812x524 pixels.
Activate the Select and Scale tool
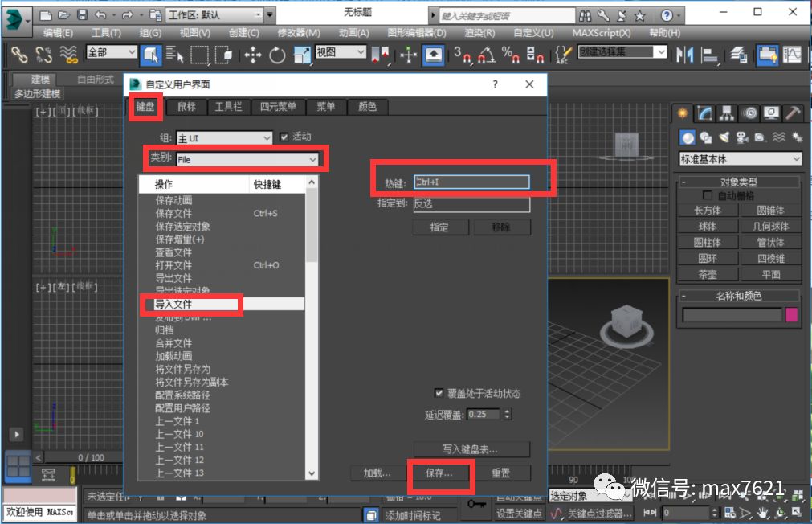click(x=301, y=55)
